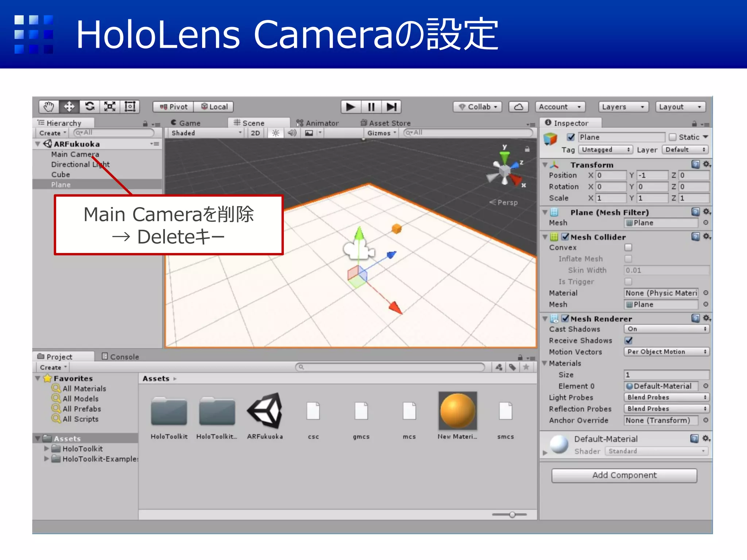Open the Layout dropdown

(x=680, y=107)
